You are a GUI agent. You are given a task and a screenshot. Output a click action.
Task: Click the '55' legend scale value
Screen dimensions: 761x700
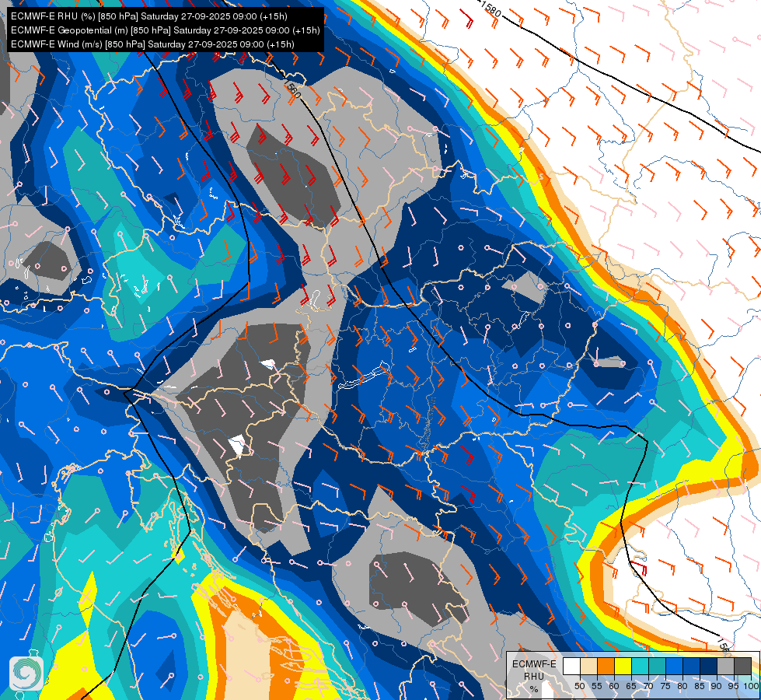597,686
